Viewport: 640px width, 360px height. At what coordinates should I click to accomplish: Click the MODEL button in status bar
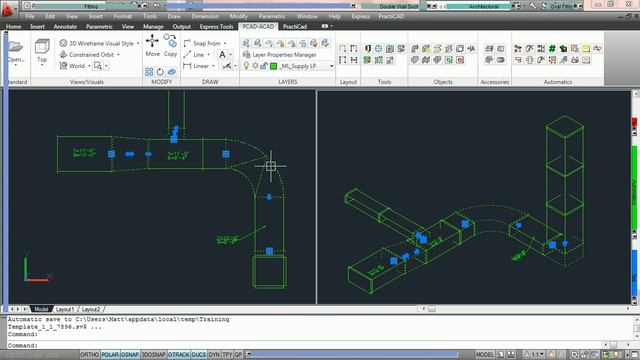[x=484, y=355]
